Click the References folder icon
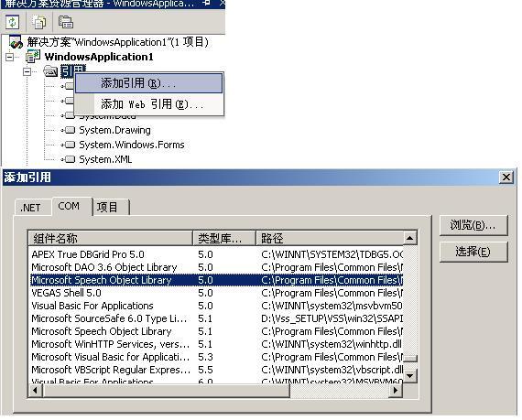This screenshot has height=420, width=522. pos(50,70)
